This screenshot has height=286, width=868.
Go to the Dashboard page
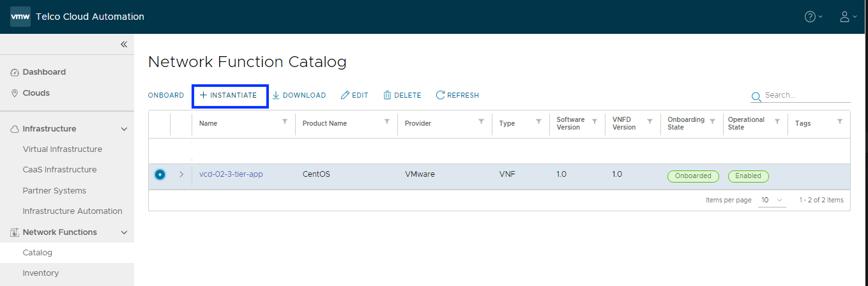click(44, 72)
